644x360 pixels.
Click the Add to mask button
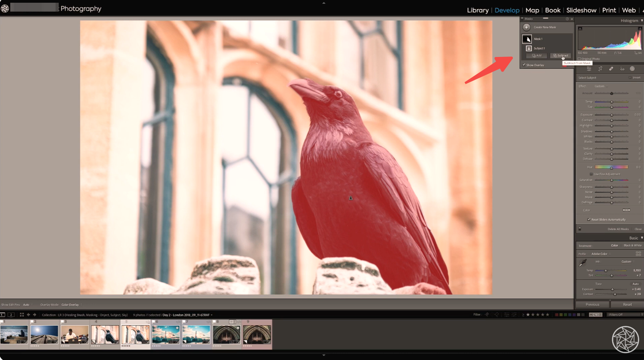click(x=536, y=55)
